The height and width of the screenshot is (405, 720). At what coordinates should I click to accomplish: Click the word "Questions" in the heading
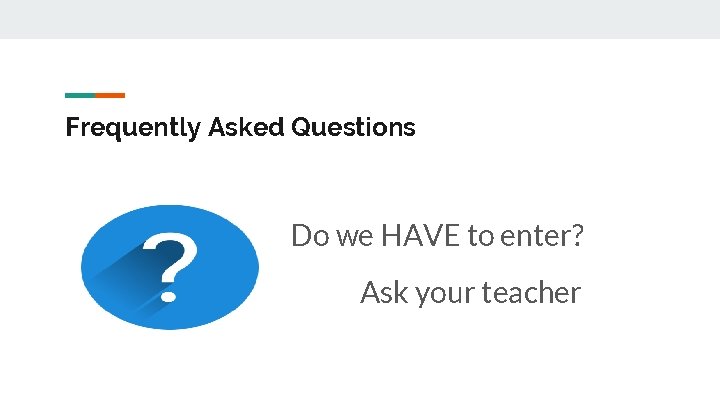(353, 128)
